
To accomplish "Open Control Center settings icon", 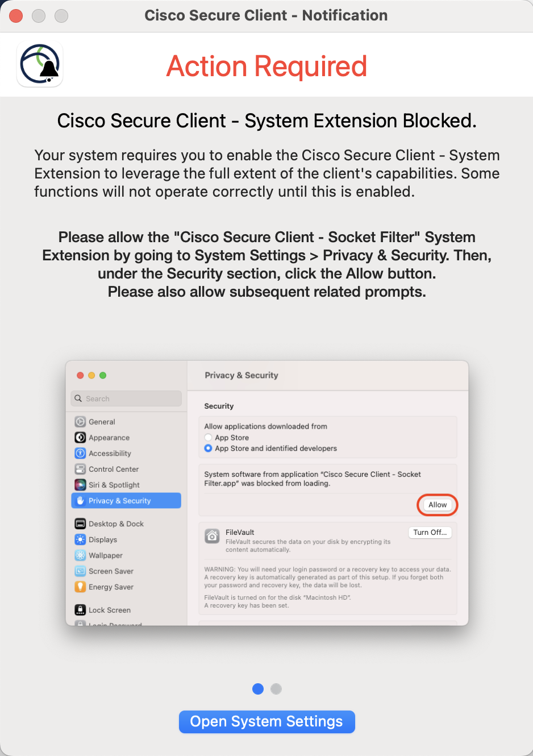I will [x=80, y=469].
